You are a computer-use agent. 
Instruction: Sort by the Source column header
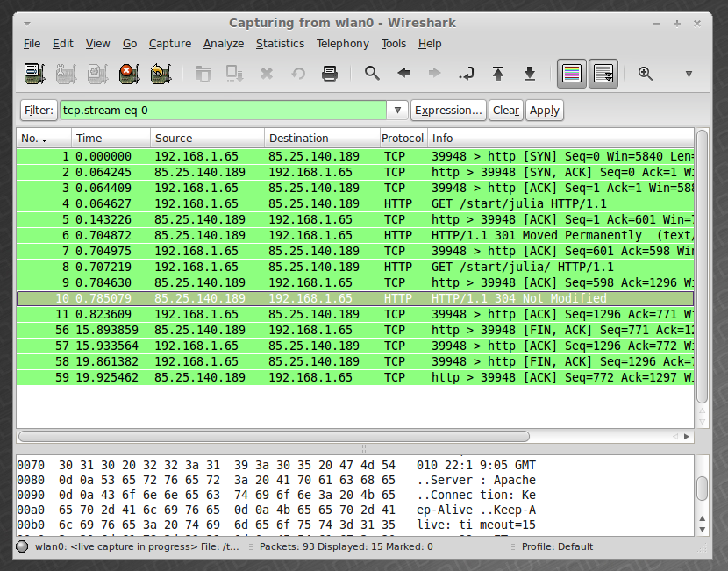pos(207,138)
